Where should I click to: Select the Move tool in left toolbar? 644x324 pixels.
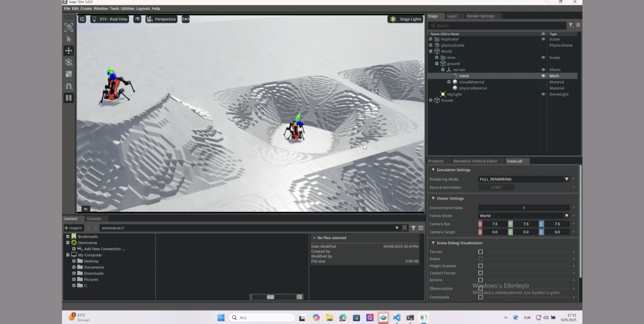tap(69, 51)
